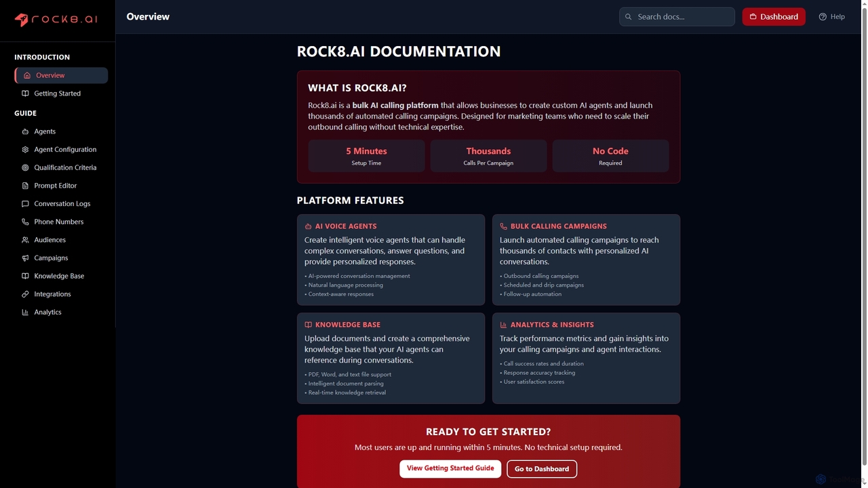Click the ROCK8.AI DOCUMENTATION title
The width and height of the screenshot is (868, 488).
click(x=399, y=52)
